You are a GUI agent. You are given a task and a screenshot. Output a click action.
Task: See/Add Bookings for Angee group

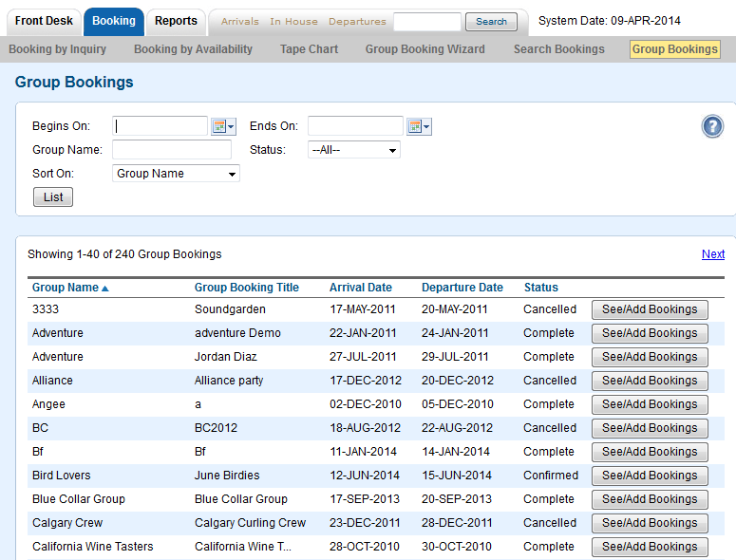(x=650, y=404)
